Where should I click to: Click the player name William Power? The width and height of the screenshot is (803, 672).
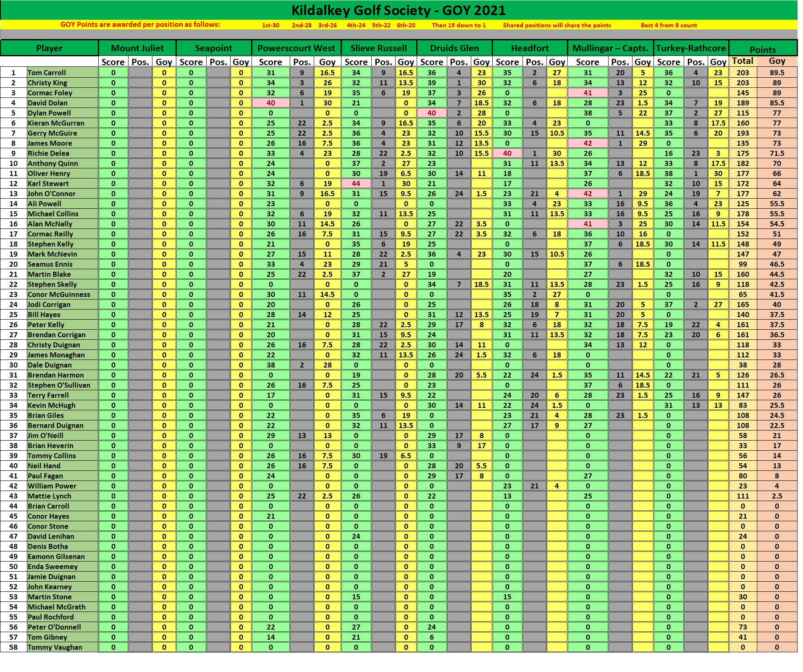click(x=52, y=486)
